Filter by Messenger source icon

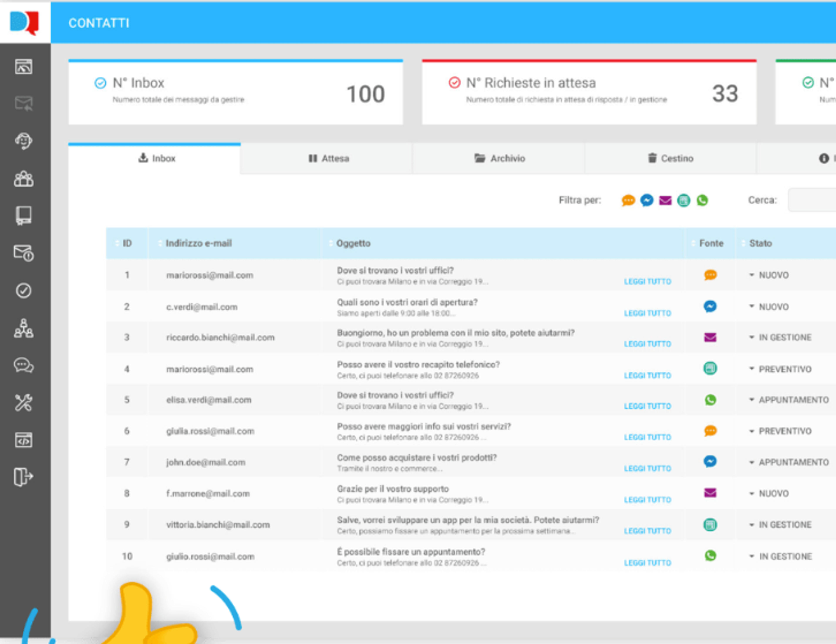647,200
